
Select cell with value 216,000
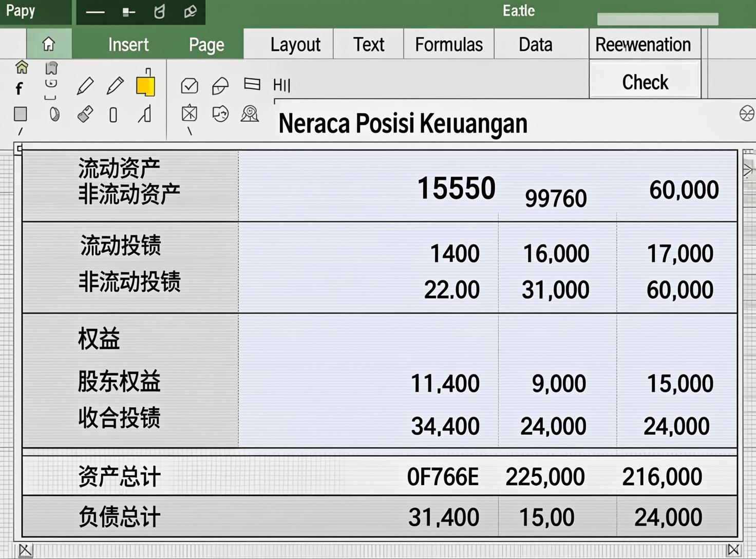(x=662, y=477)
